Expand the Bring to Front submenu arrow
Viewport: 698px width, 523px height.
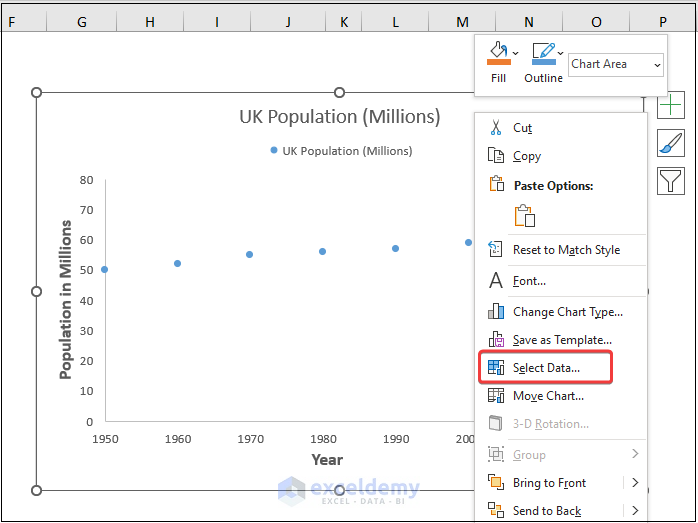click(635, 483)
